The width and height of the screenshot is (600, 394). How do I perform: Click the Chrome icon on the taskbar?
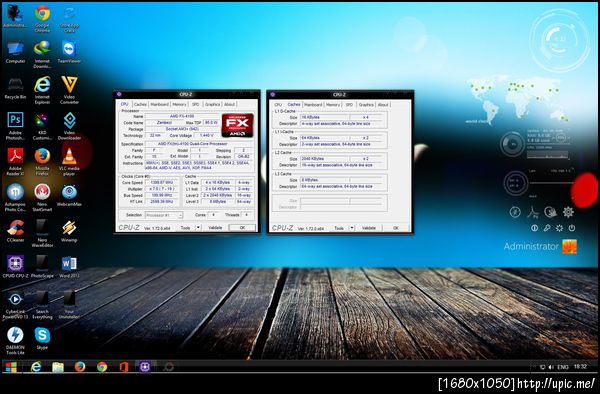click(102, 367)
